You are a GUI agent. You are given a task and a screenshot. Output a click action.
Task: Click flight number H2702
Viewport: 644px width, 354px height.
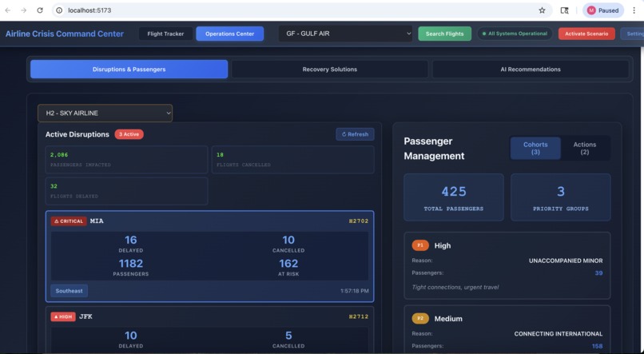pyautogui.click(x=359, y=221)
